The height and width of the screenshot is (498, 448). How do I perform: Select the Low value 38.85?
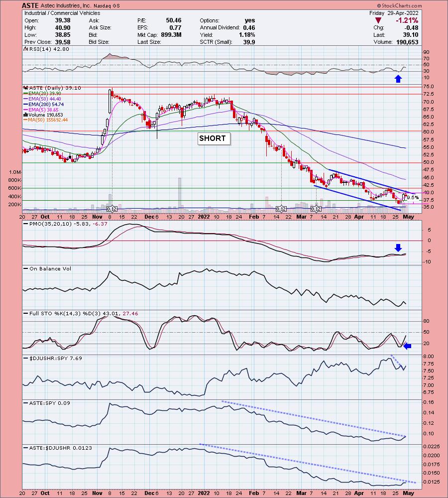coord(63,35)
